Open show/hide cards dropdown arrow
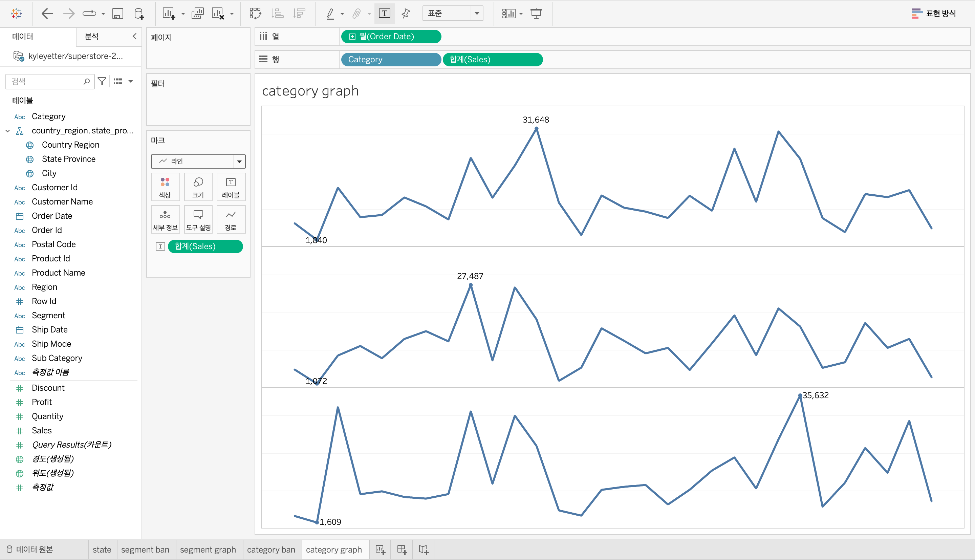This screenshot has width=975, height=560. 521,14
